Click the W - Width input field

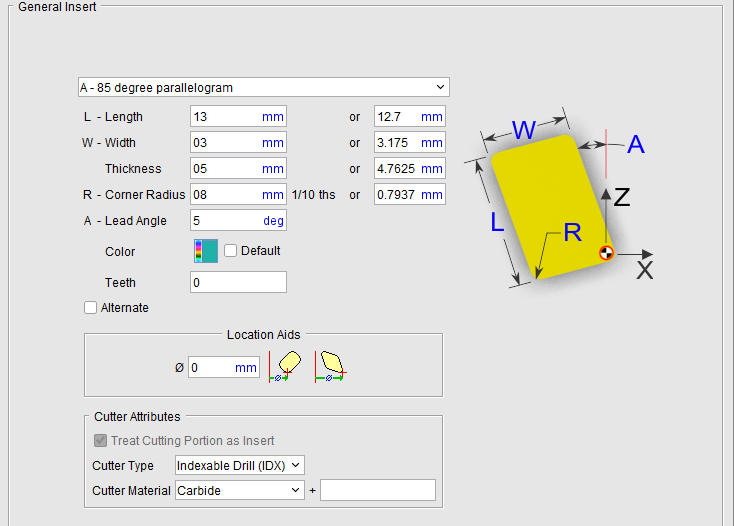[x=238, y=142]
